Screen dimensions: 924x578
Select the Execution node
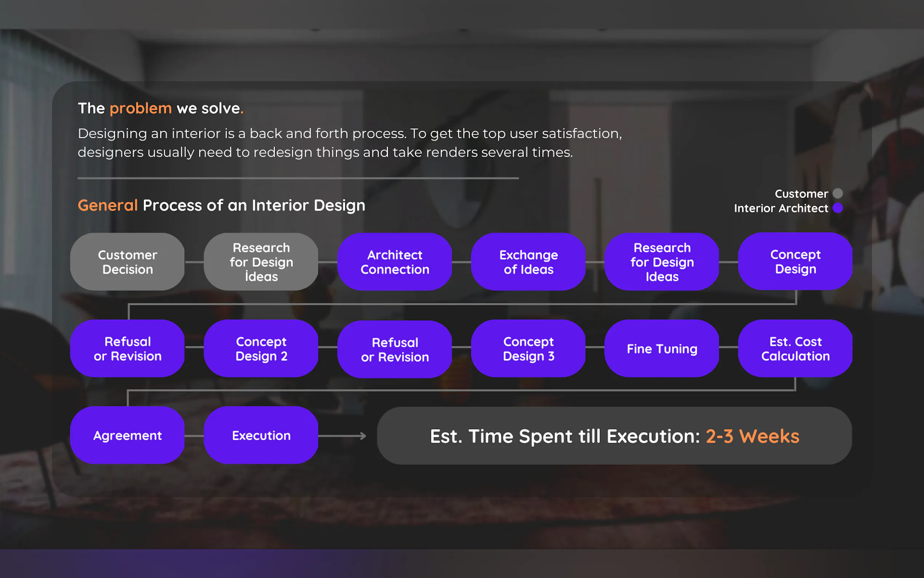(261, 435)
